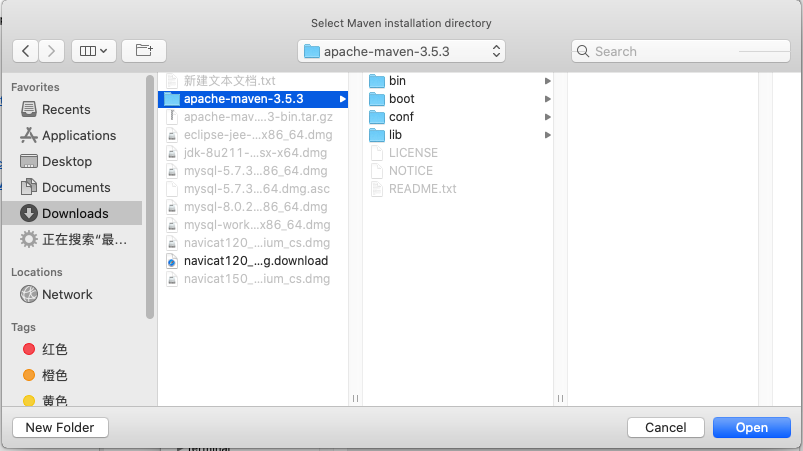Open the apache-maven-3.5.3 path popup
803x451 pixels.
tap(402, 51)
